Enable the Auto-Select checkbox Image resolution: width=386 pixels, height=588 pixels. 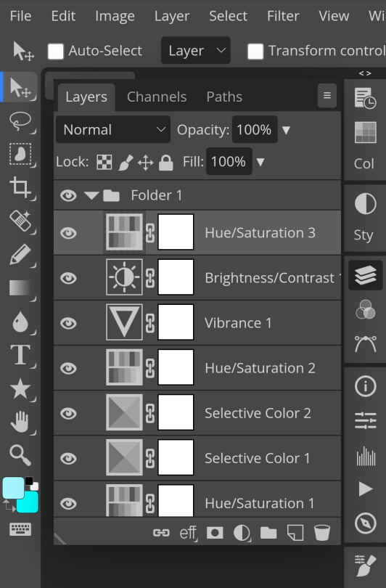pos(55,51)
